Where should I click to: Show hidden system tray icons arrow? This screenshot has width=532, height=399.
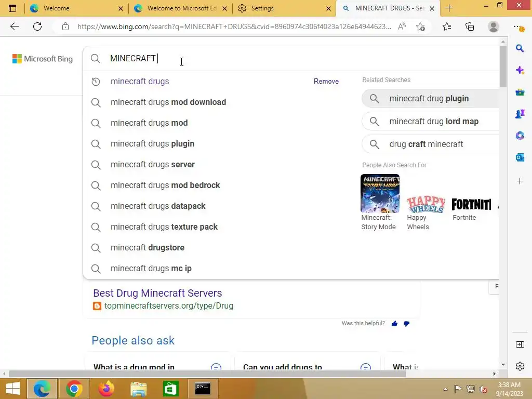point(445,389)
